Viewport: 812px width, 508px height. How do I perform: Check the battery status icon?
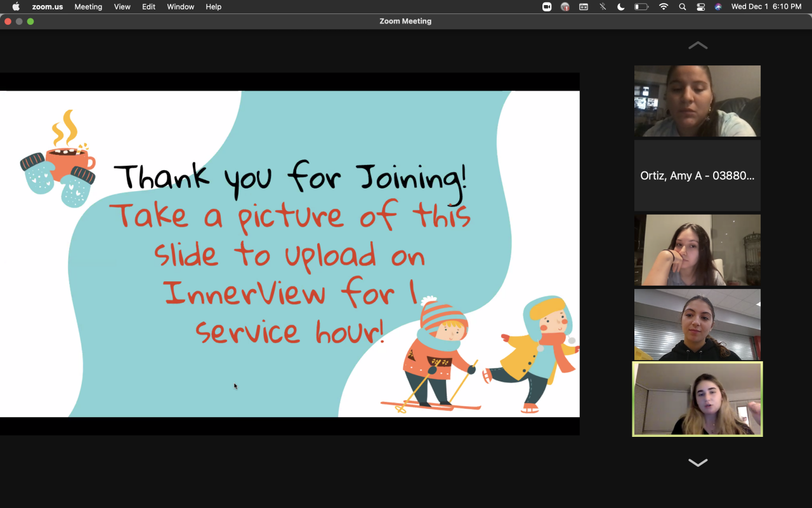[x=641, y=7]
